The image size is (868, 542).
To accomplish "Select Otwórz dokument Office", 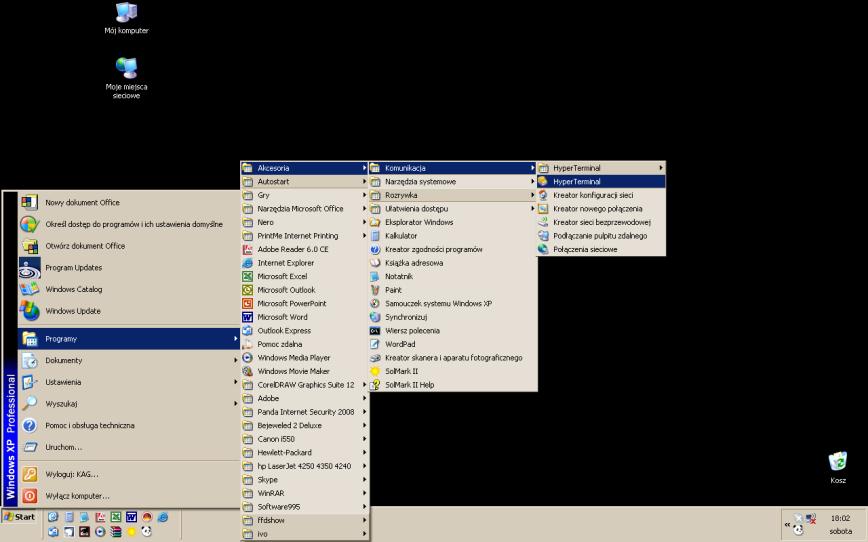I will pos(129,246).
